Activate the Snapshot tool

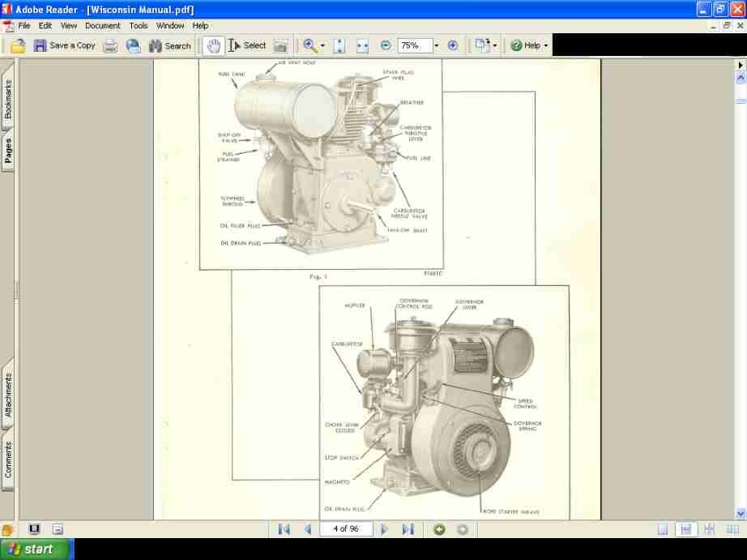[x=280, y=45]
